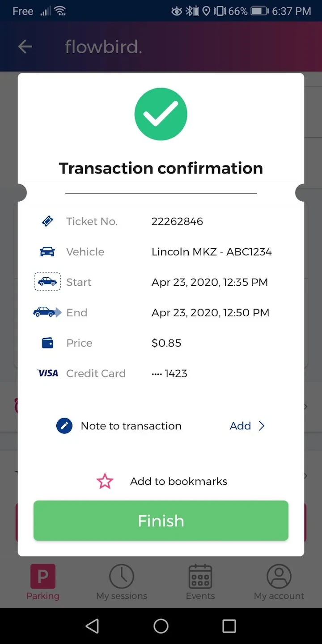Tap the green checkmark confirmation icon
This screenshot has width=322, height=644.
point(161,114)
